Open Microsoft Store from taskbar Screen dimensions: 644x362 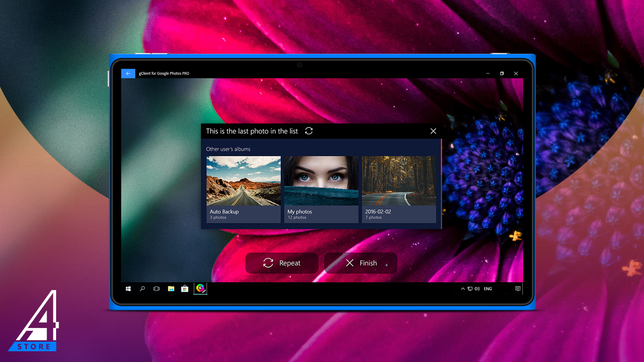point(185,288)
